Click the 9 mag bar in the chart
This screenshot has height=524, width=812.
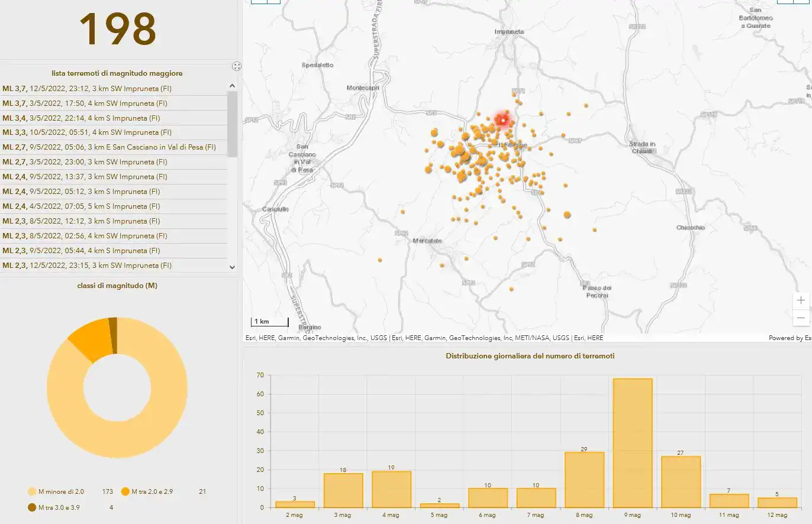(633, 443)
